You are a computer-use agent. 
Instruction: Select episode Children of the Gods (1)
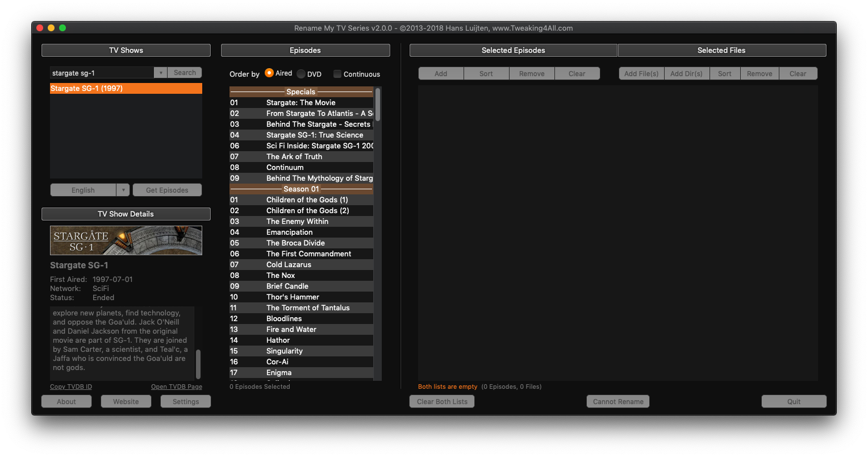301,200
